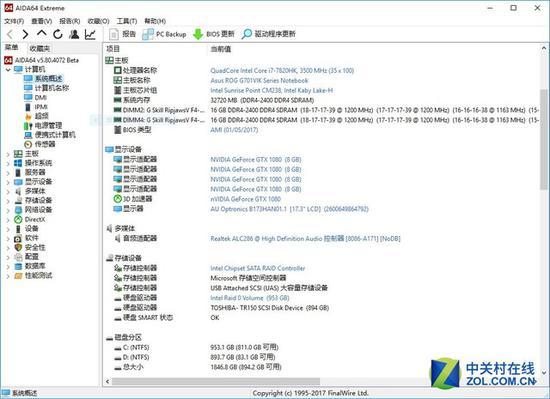Select 计算机名称 in the tree
This screenshot has height=399, width=550.
(46, 88)
